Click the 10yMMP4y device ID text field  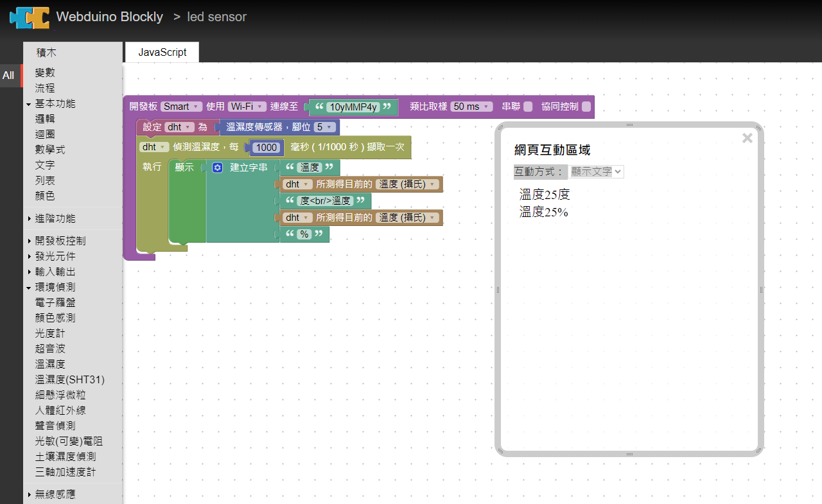(353, 107)
